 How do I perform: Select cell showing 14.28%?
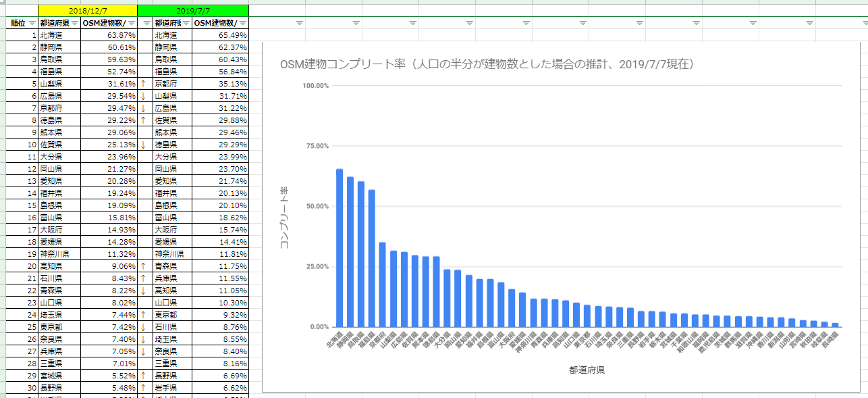(108, 242)
